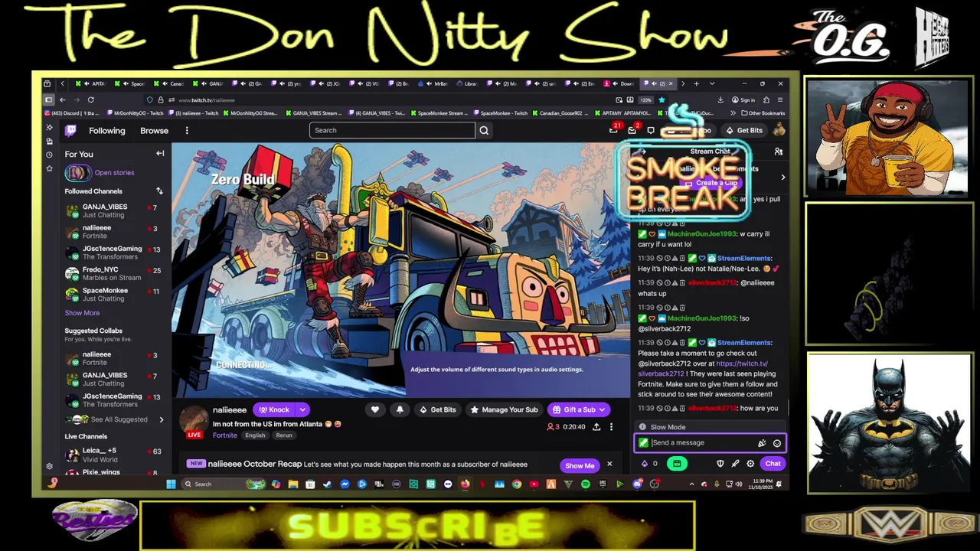This screenshot has height=551, width=980.
Task: Open a new browser tab
Action: pyautogui.click(x=696, y=83)
